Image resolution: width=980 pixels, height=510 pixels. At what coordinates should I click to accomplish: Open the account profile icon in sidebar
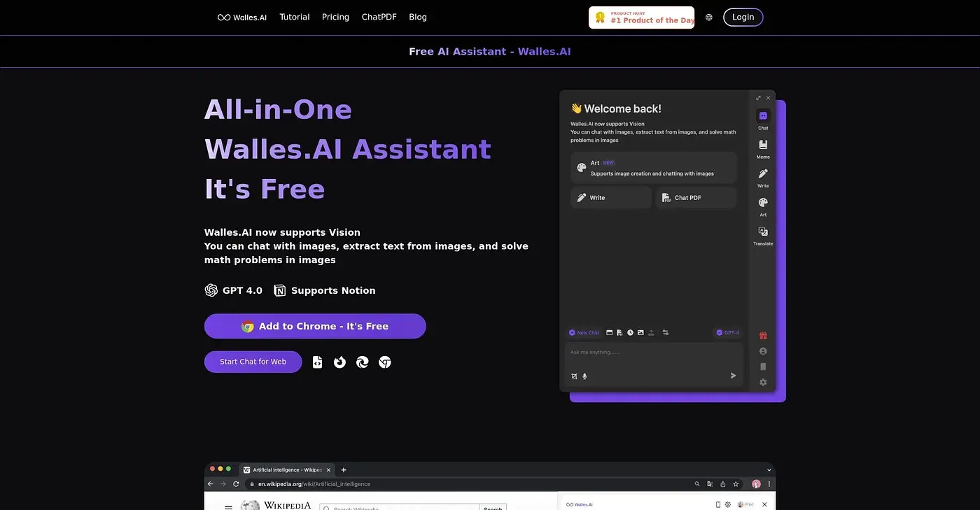pos(763,351)
